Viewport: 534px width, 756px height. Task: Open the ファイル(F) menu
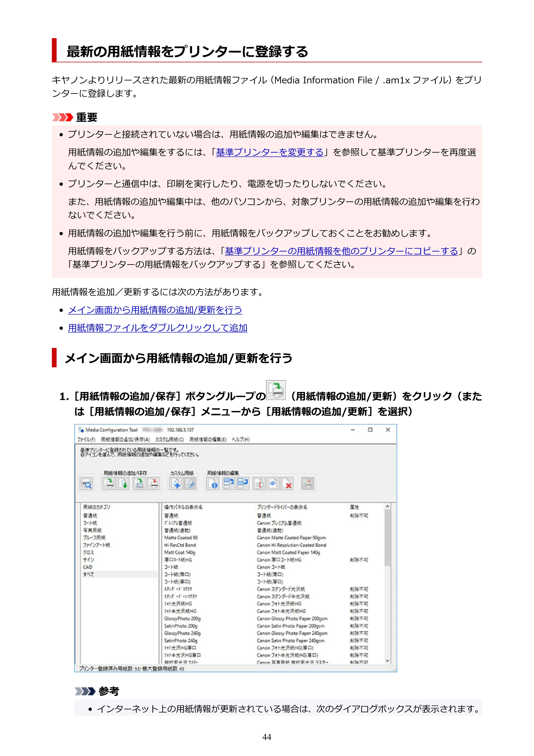(86, 440)
